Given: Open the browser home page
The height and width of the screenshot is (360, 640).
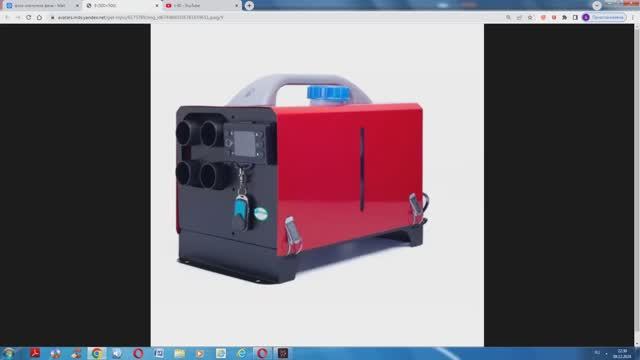Looking at the screenshot, I should point(39,18).
